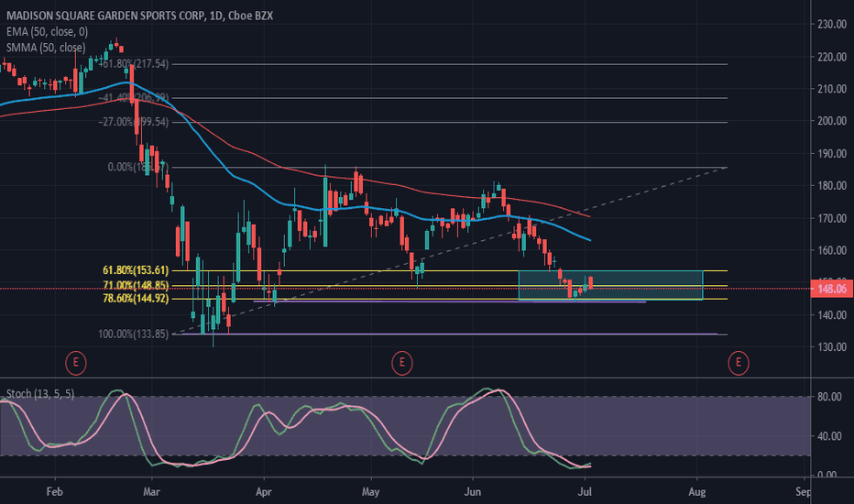This screenshot has width=854, height=504.
Task: Select the SMMA (50, close) indicator label
Action: 46,48
